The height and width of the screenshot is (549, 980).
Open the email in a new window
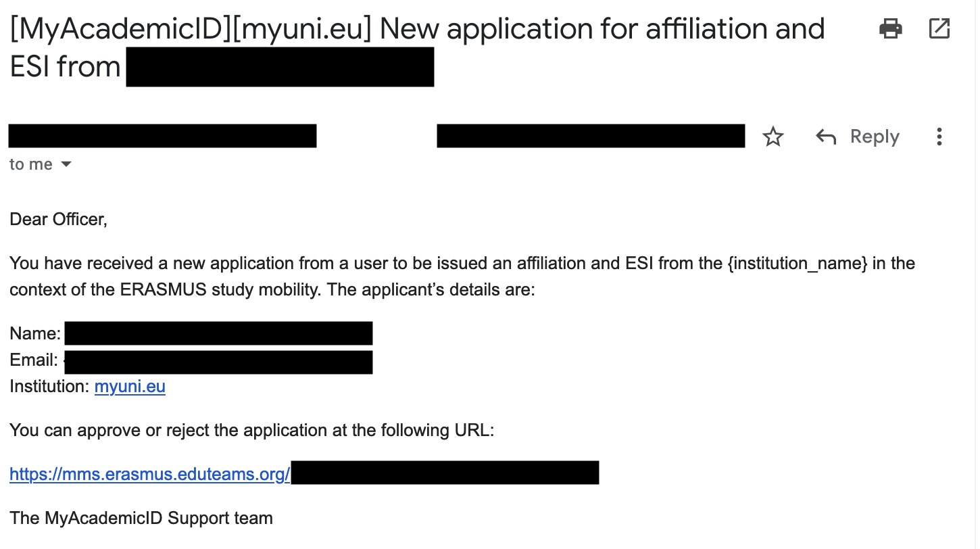939,28
